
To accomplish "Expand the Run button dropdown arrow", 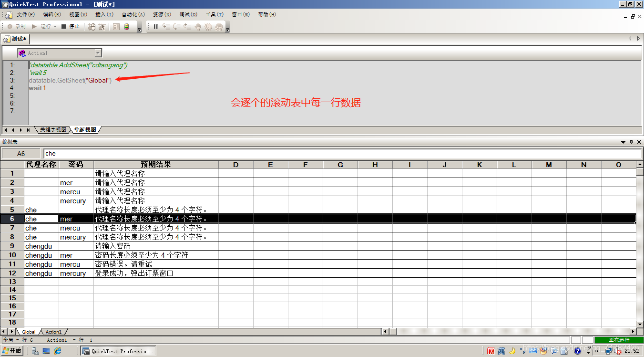I will (x=55, y=27).
